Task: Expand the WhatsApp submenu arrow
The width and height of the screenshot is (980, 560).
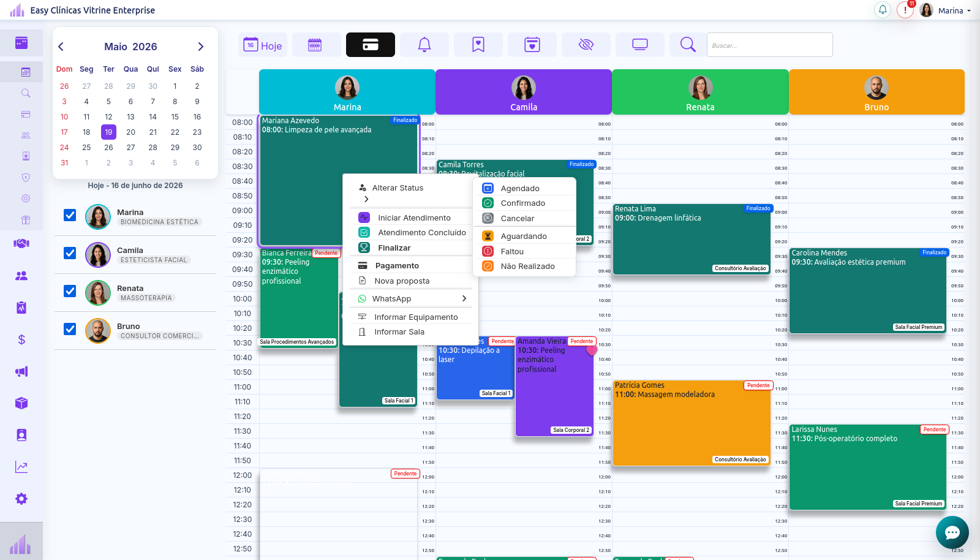Action: coord(464,298)
